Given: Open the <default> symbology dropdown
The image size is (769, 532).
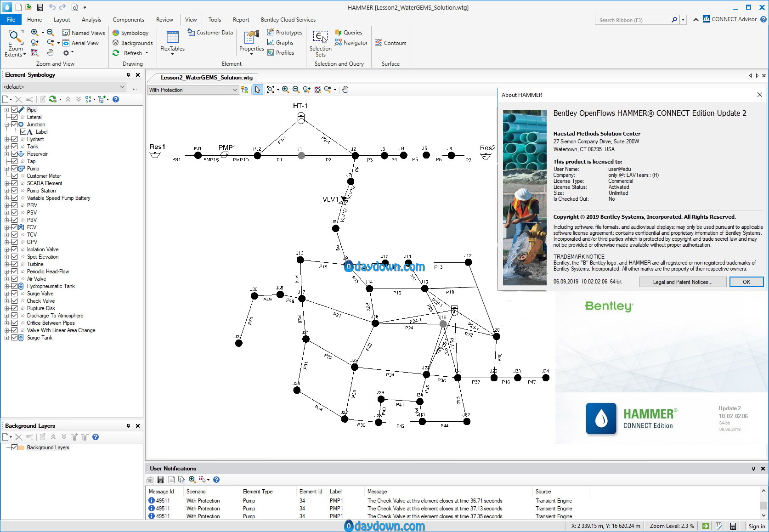Looking at the screenshot, I should (64, 87).
